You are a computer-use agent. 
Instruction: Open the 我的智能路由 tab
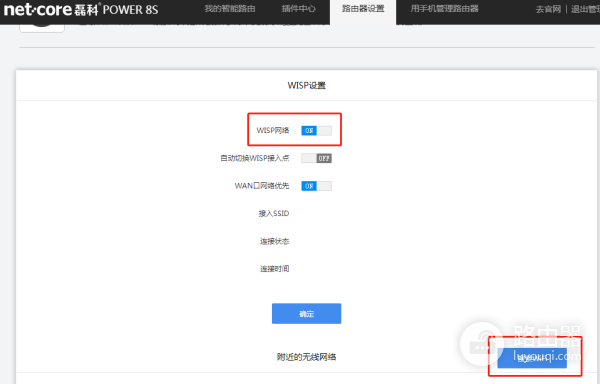[230, 8]
